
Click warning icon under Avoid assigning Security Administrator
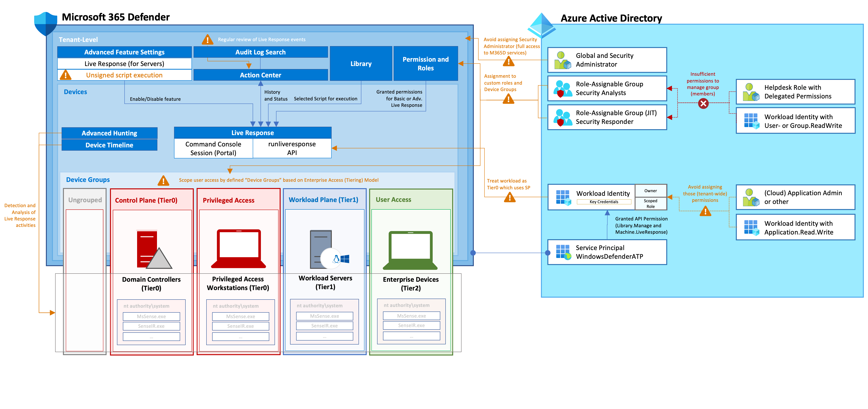509,61
